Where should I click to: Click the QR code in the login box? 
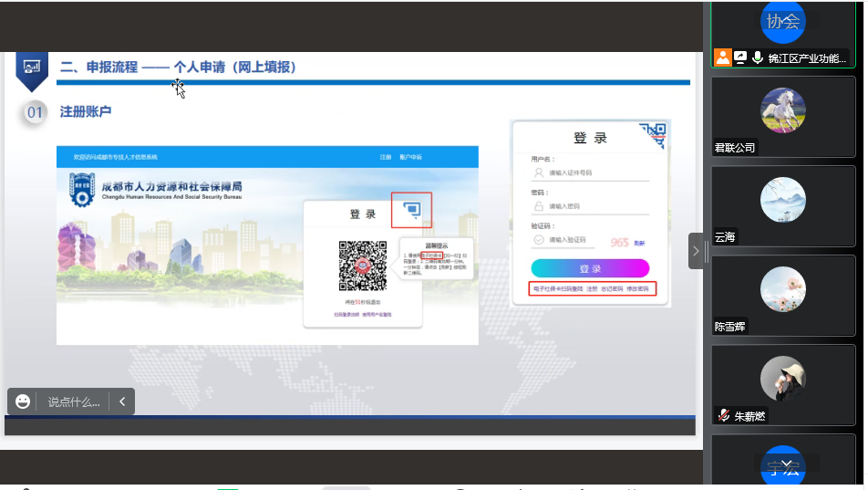[363, 266]
